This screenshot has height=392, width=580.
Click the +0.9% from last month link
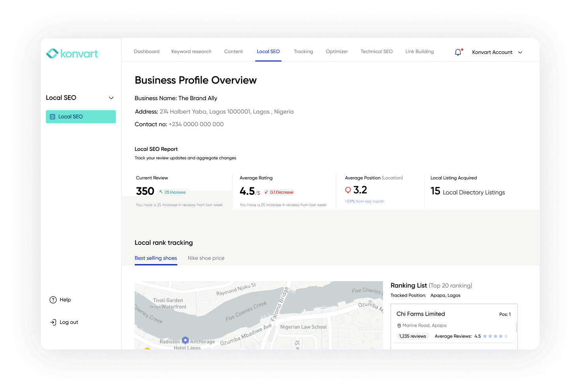(x=364, y=201)
